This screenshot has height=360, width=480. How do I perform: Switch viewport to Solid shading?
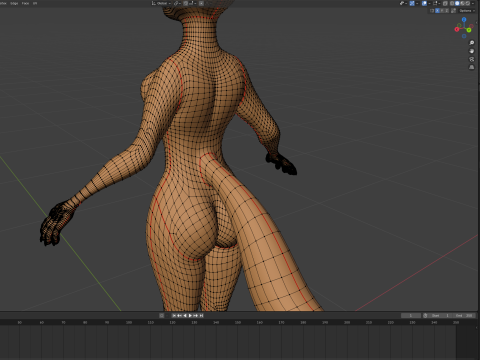click(x=457, y=3)
